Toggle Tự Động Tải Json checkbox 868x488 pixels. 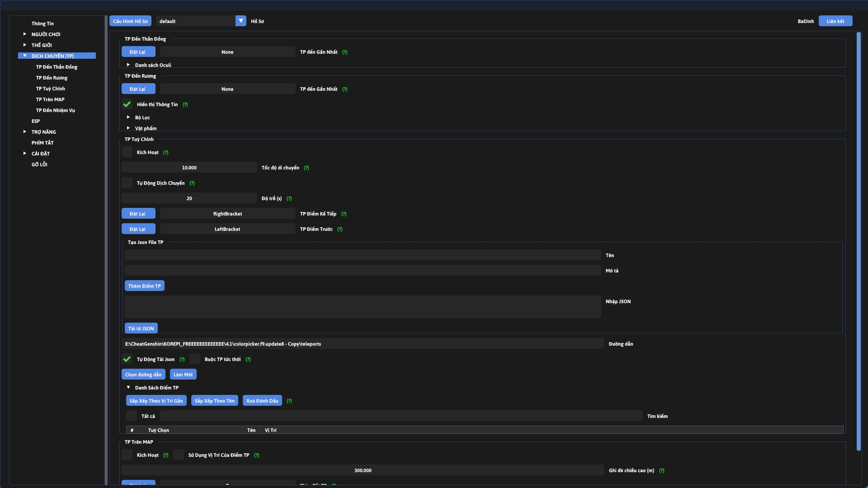127,359
